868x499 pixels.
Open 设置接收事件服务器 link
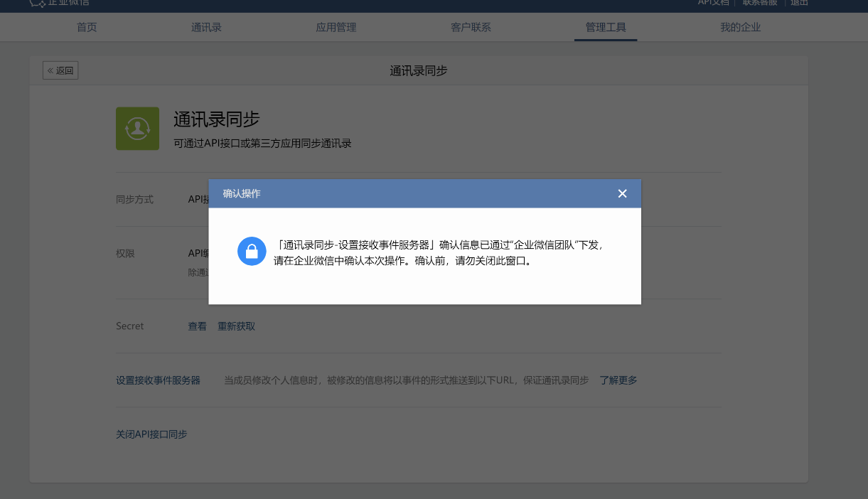coord(158,380)
